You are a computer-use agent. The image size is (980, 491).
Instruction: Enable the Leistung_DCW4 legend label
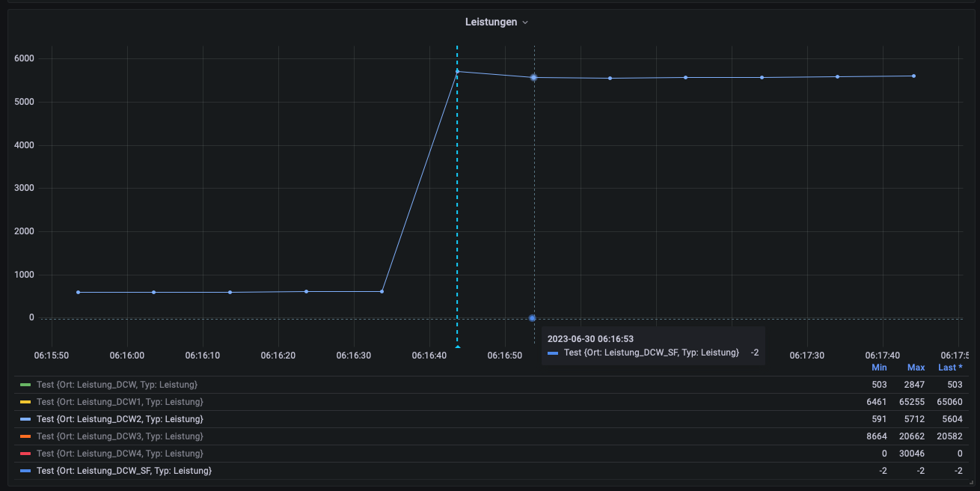point(119,454)
